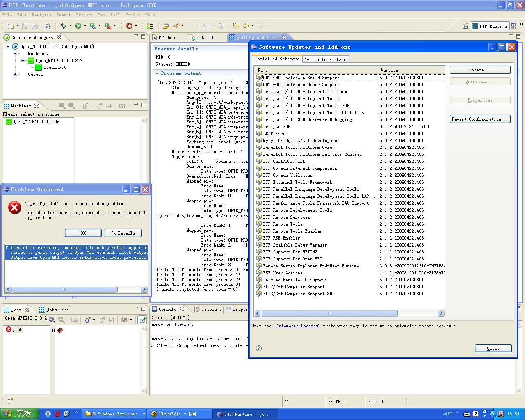Open the 'Automatic Updates' preference link
The image size is (525, 420).
click(x=297, y=326)
